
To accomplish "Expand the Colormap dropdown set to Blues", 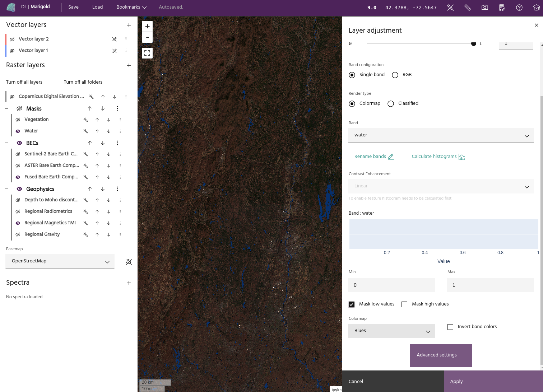I will (x=391, y=331).
